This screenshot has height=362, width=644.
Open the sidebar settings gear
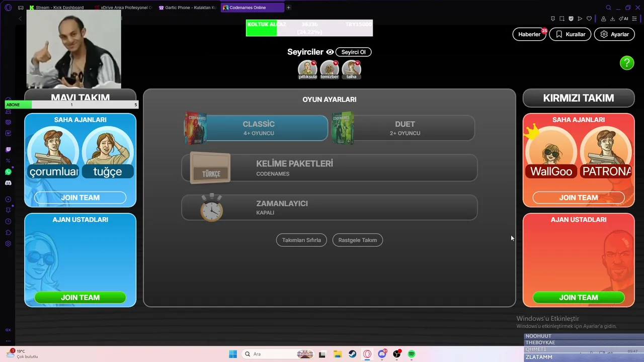[x=8, y=243]
